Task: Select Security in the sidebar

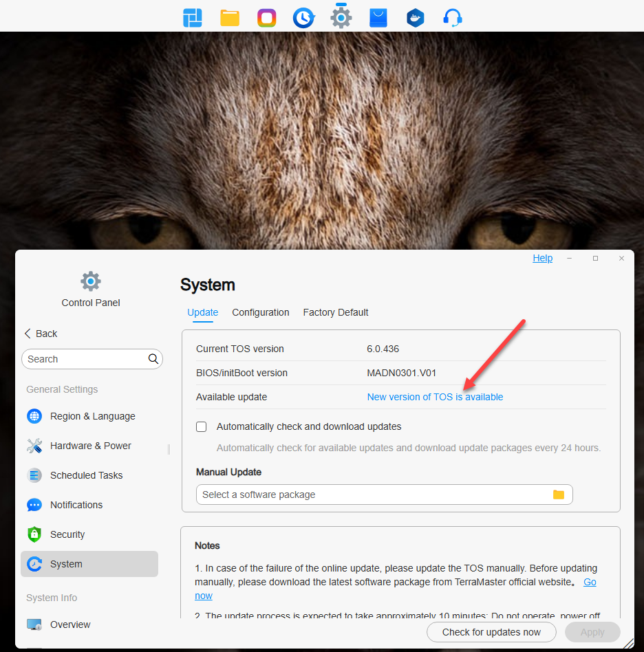Action: tap(67, 534)
